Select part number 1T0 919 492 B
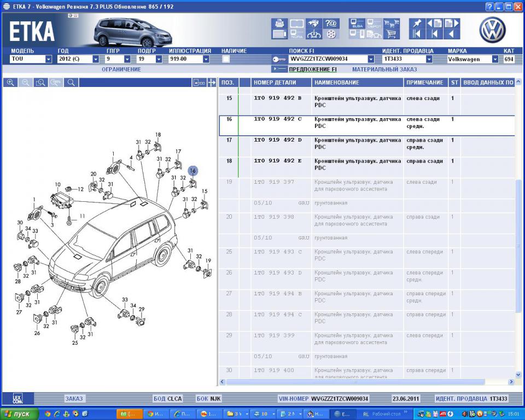525x420 pixels. (x=278, y=98)
